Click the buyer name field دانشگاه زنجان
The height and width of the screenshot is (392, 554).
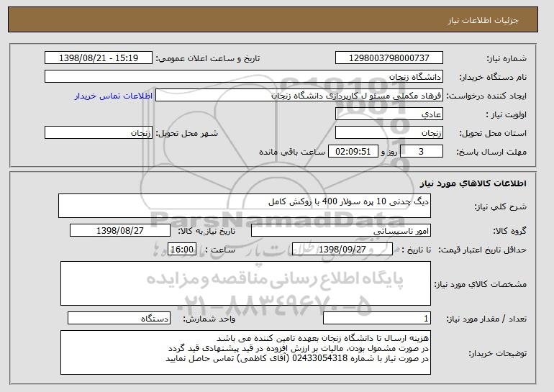244,77
